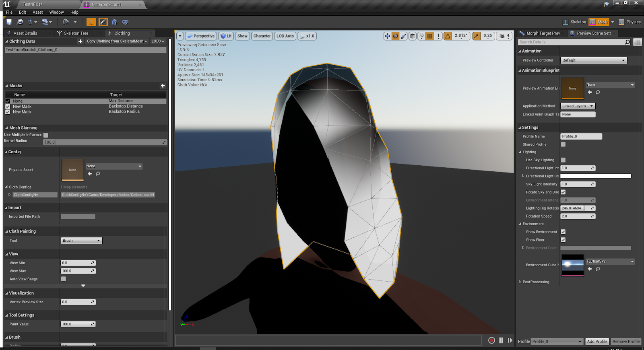Click plus icon to add a mask
Viewport: 644px width, 350px height.
(x=163, y=86)
